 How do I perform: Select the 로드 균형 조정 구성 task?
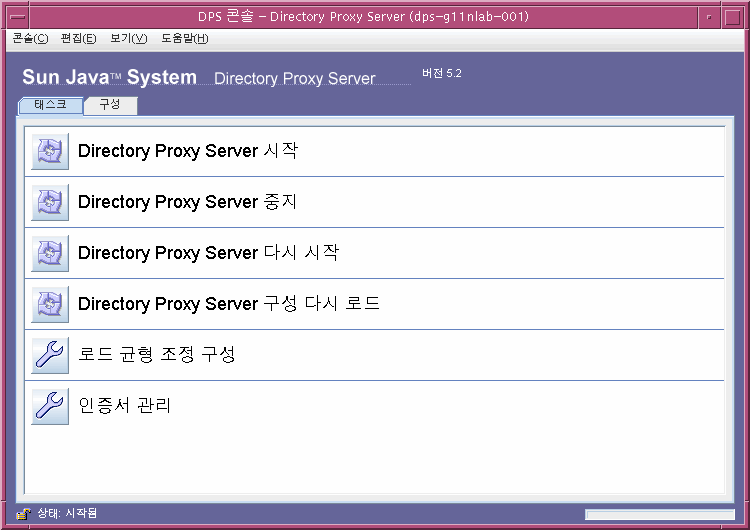click(375, 355)
